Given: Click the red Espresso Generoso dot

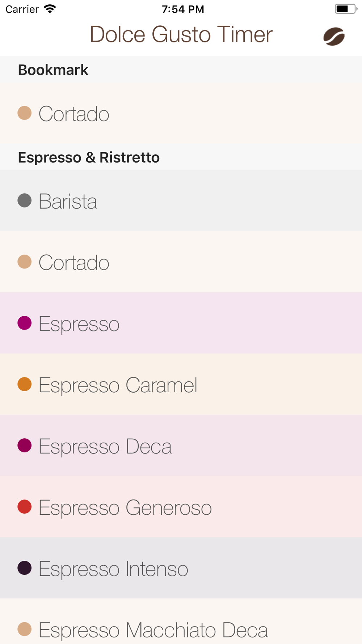Looking at the screenshot, I should click(x=25, y=507).
